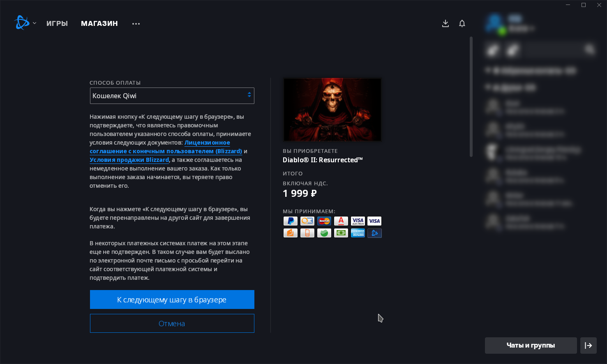Open the Battle.net logo menu

click(x=21, y=23)
